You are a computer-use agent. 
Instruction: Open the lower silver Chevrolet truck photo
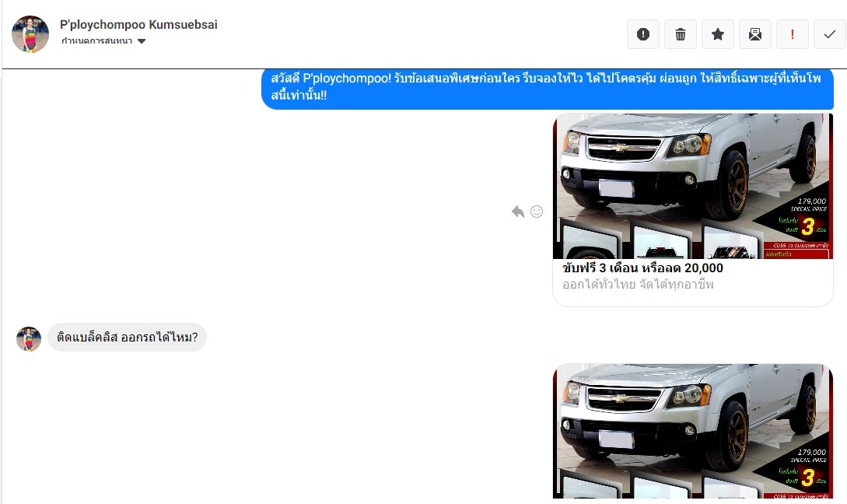point(692,431)
